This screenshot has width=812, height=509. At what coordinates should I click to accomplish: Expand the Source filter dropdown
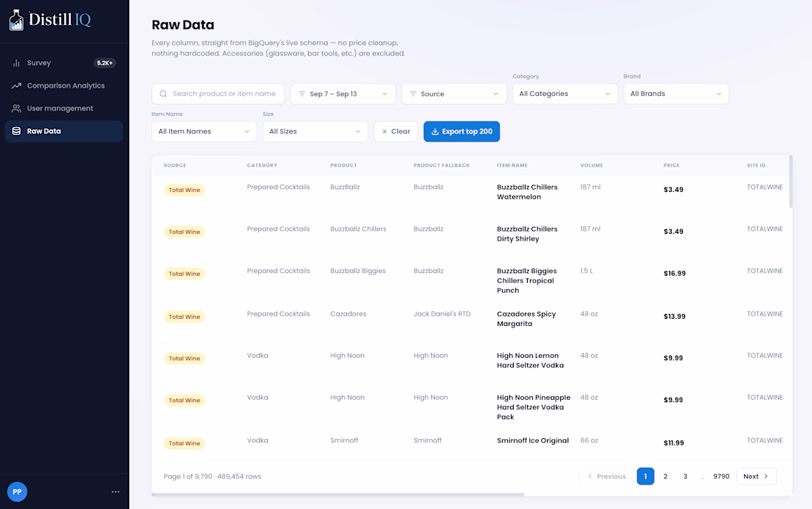[x=454, y=94]
